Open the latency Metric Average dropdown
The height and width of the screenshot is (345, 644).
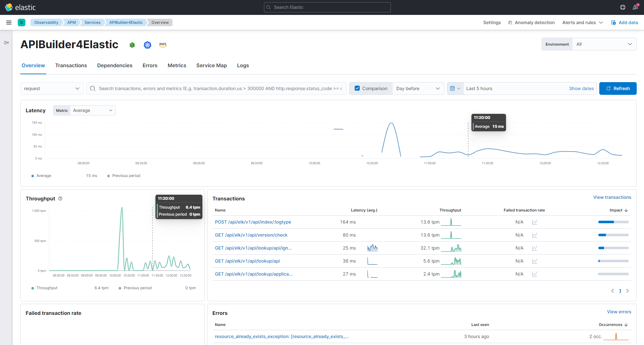(x=92, y=110)
